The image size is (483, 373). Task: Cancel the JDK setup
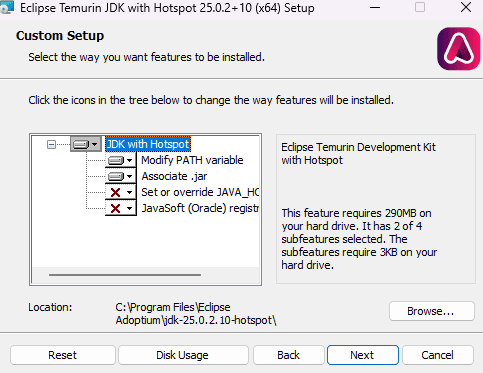438,355
